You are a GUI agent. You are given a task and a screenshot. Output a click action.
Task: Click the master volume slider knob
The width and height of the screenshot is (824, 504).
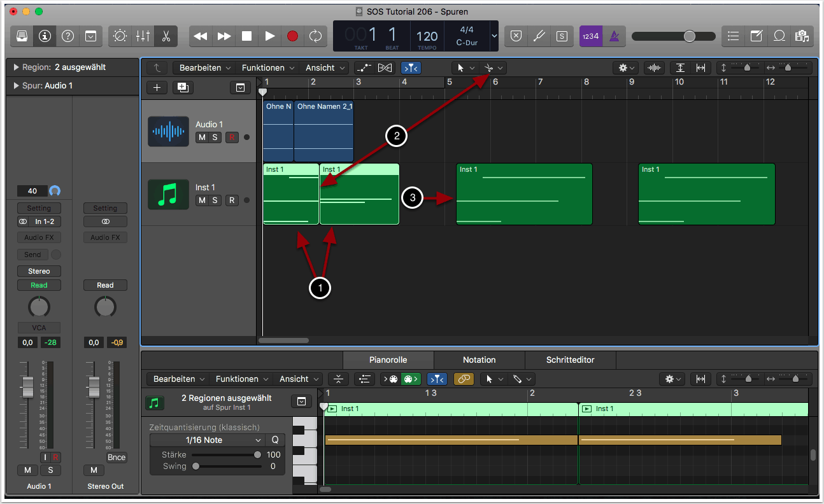690,36
